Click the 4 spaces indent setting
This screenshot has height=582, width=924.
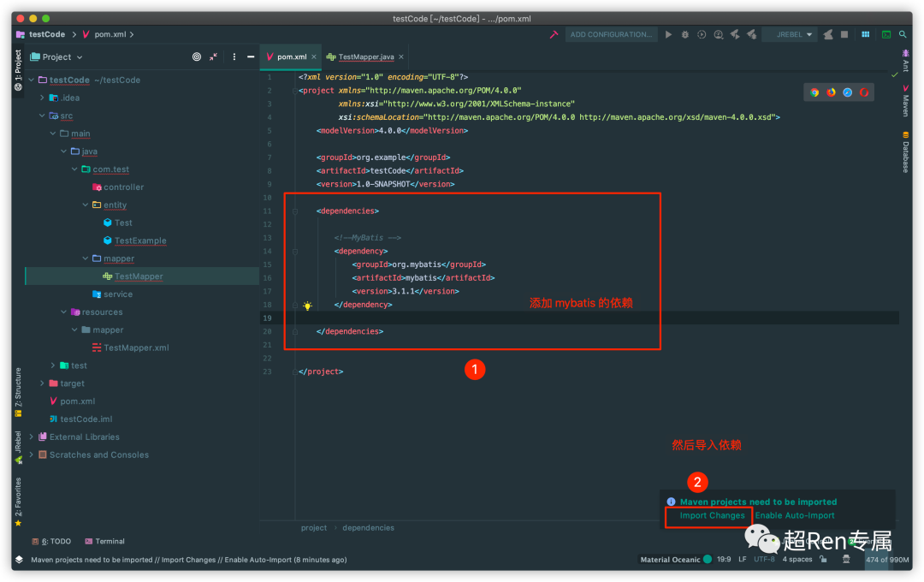pyautogui.click(x=797, y=560)
